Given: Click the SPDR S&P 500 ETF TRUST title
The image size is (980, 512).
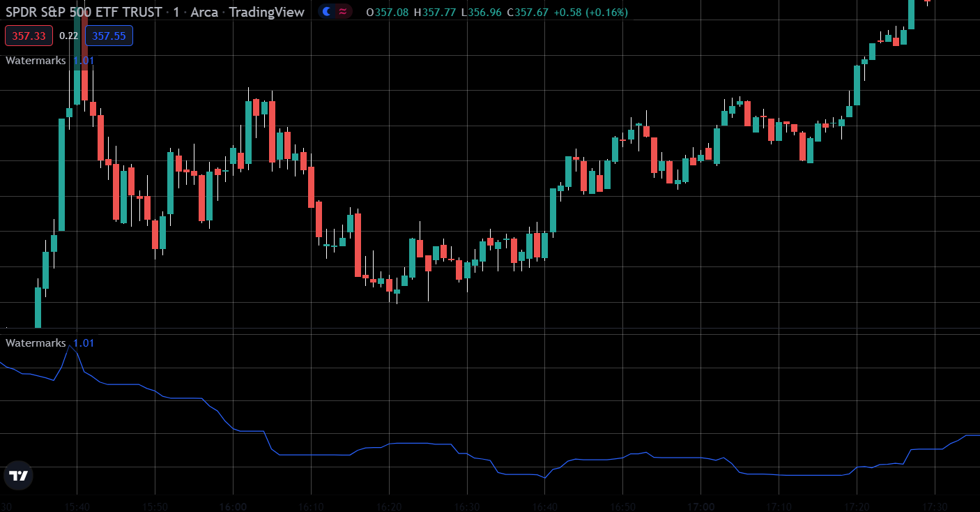Looking at the screenshot, I should pyautogui.click(x=84, y=12).
